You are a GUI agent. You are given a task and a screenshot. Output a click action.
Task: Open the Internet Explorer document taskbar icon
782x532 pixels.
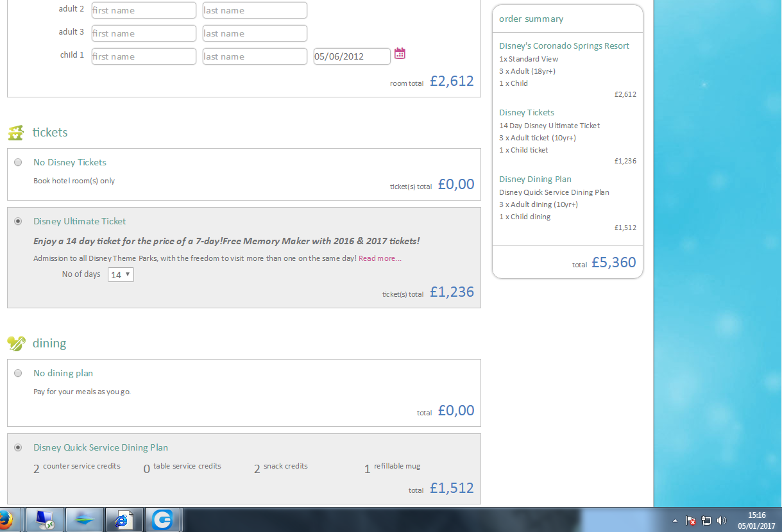[124, 520]
